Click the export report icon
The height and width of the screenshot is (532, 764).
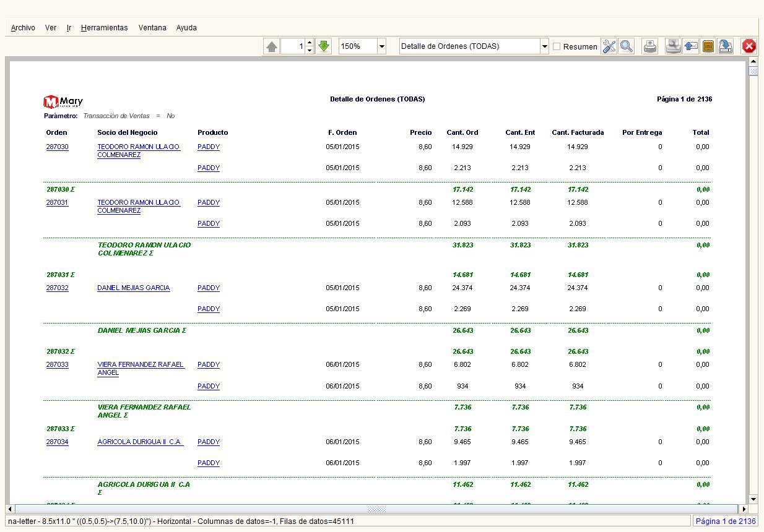click(726, 46)
